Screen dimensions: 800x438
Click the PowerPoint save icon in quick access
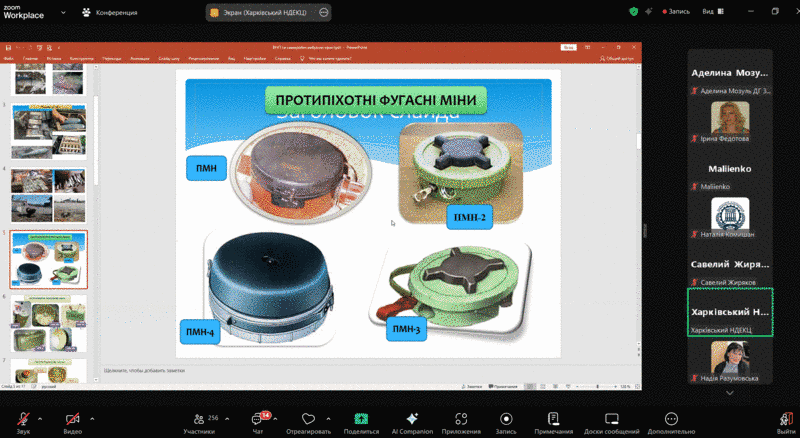click(x=8, y=47)
